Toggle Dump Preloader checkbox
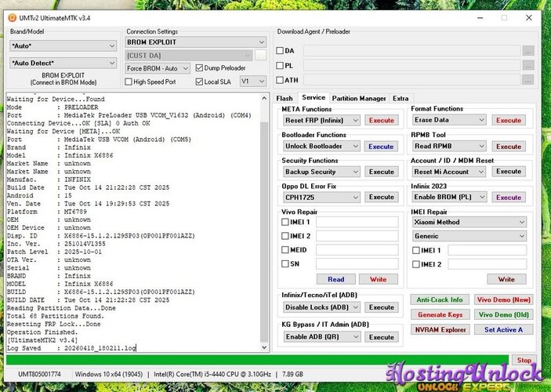Image resolution: width=551 pixels, height=392 pixels. point(199,68)
